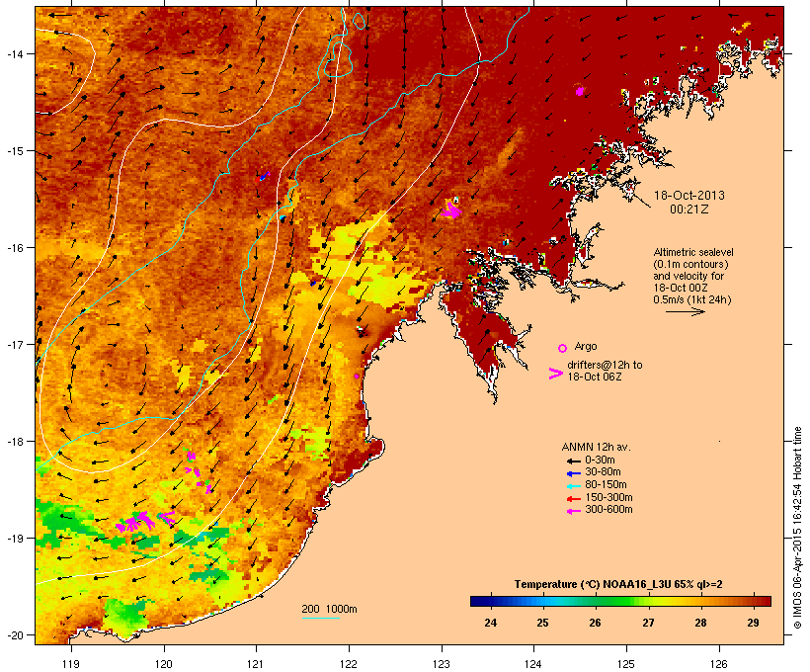
Task: Click the '150-300m' depth label
Action: (608, 497)
